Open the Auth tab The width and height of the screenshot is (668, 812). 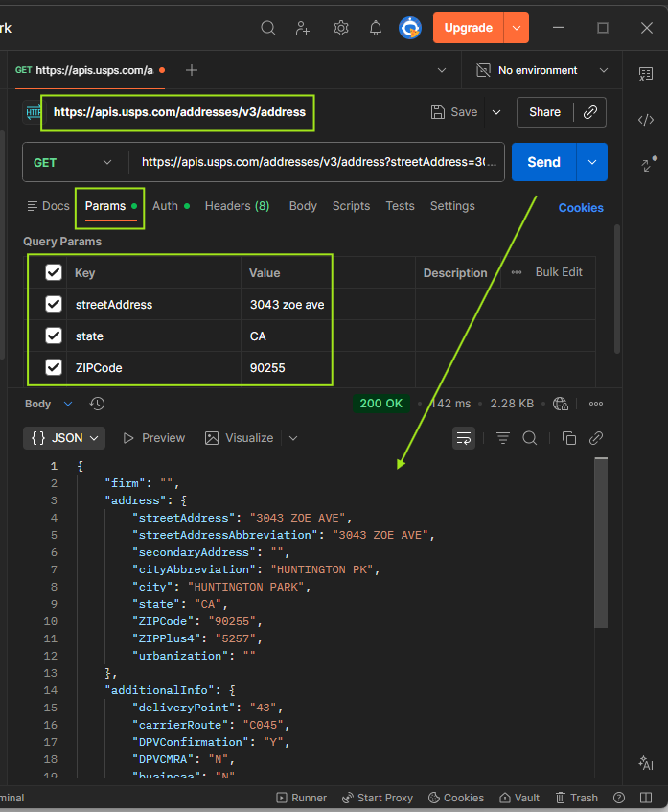(166, 206)
